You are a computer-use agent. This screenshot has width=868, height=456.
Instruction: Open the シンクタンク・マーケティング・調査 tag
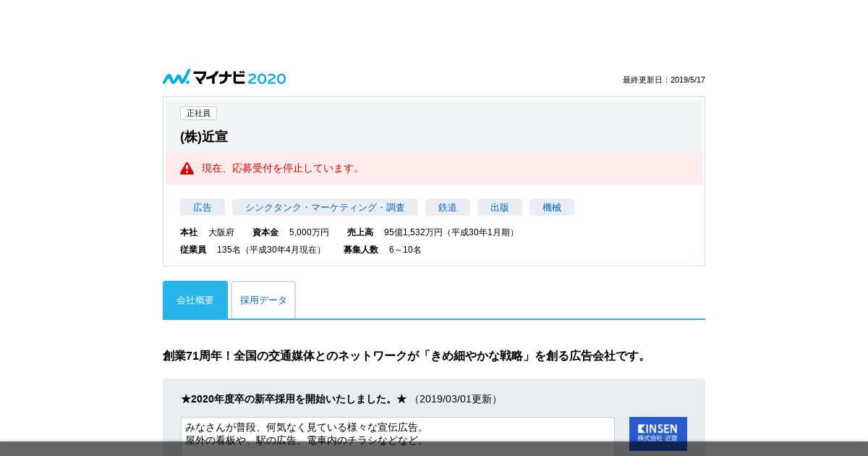pyautogui.click(x=325, y=208)
